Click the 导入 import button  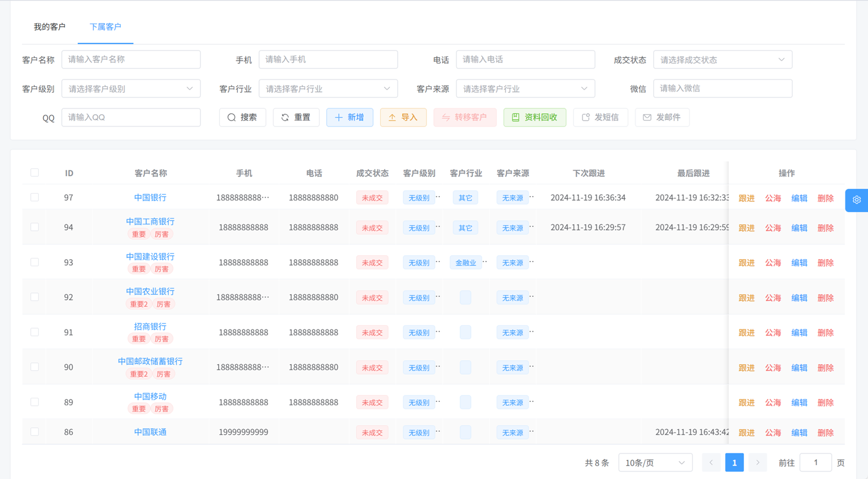point(403,117)
